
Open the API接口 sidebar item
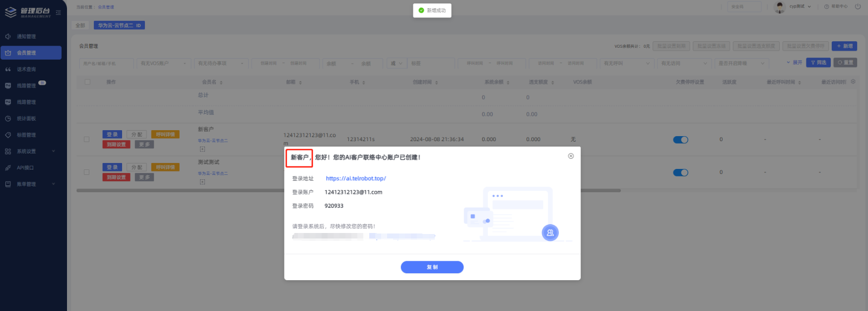point(25,168)
